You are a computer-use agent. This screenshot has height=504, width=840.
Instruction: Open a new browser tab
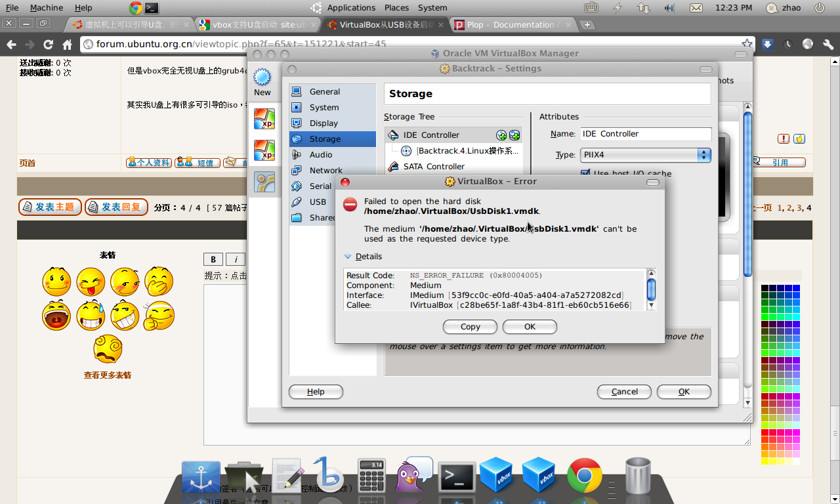pyautogui.click(x=587, y=25)
